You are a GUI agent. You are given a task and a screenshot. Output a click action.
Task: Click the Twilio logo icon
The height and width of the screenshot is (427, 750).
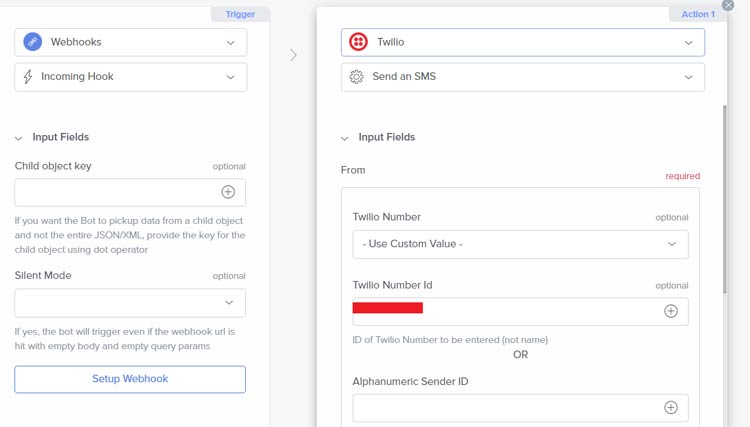point(358,42)
